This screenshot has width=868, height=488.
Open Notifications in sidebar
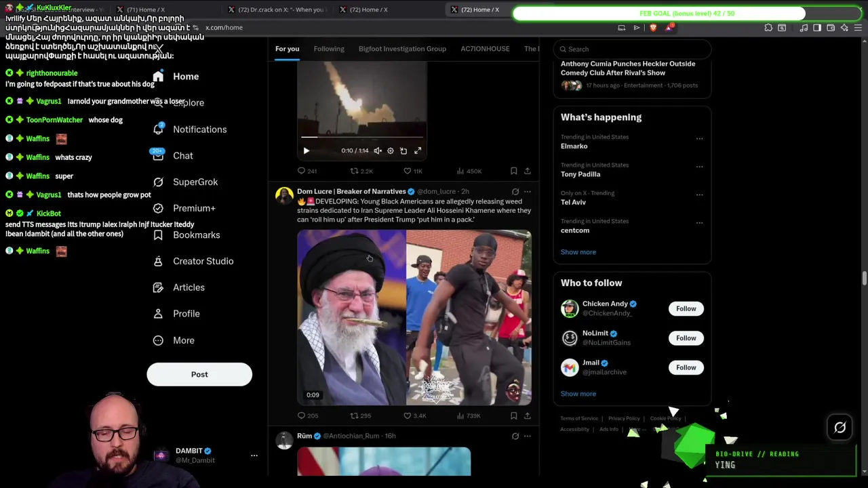pos(190,129)
